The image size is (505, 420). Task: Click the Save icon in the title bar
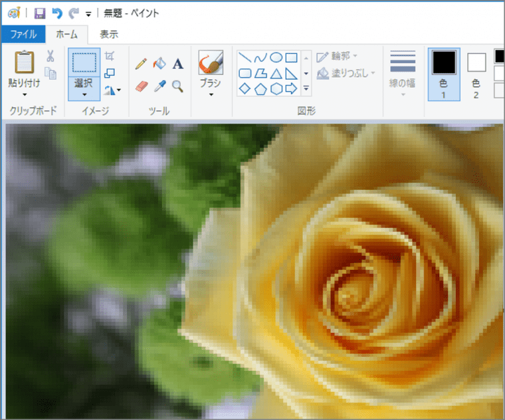pos(40,13)
